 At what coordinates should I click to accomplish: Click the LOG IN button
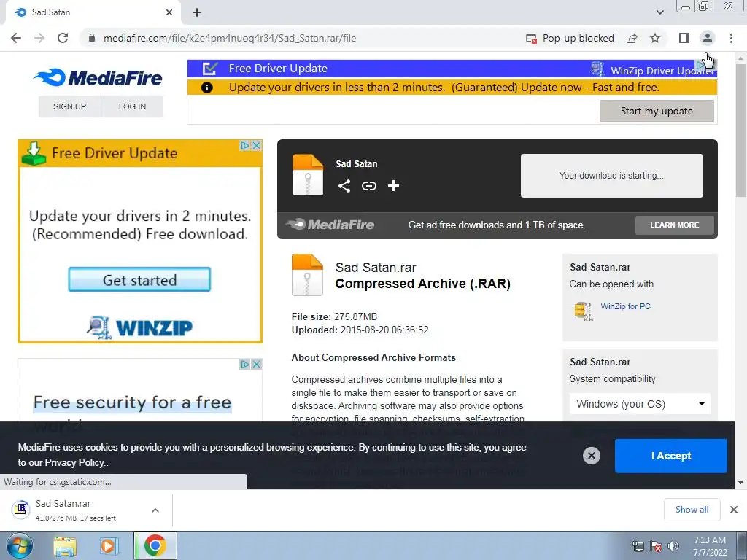tap(133, 106)
